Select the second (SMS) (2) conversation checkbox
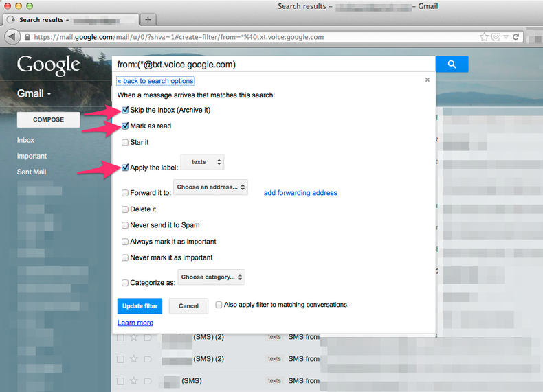Viewport: 543px width, 392px height. [120, 360]
